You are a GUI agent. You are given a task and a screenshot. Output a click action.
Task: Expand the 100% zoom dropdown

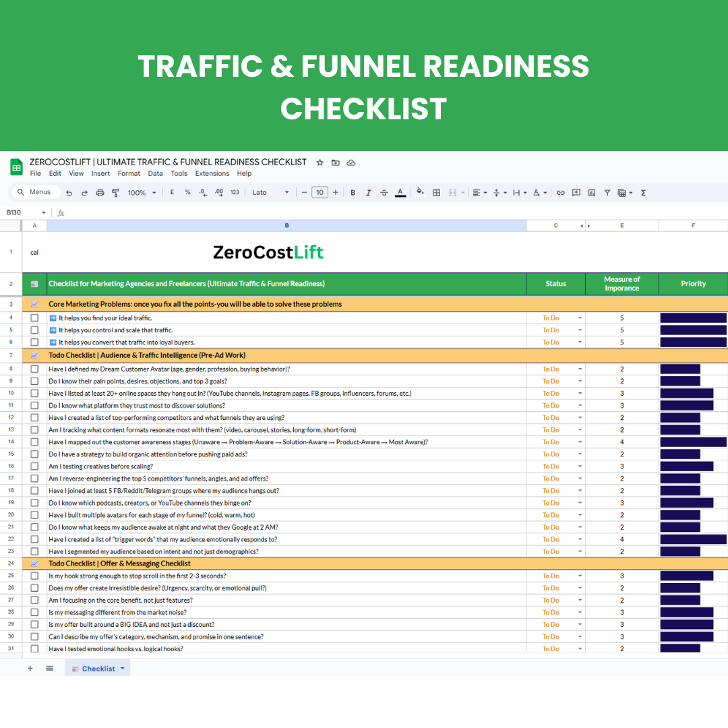point(142,193)
